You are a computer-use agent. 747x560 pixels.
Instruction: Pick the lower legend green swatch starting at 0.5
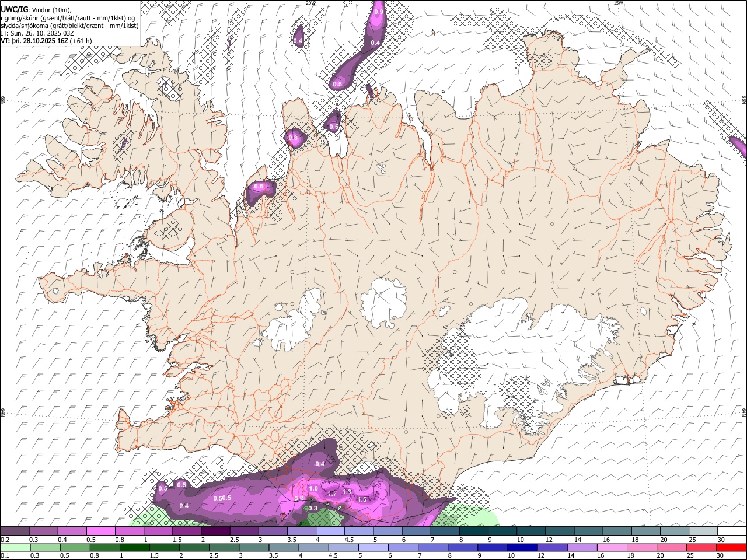click(75, 547)
